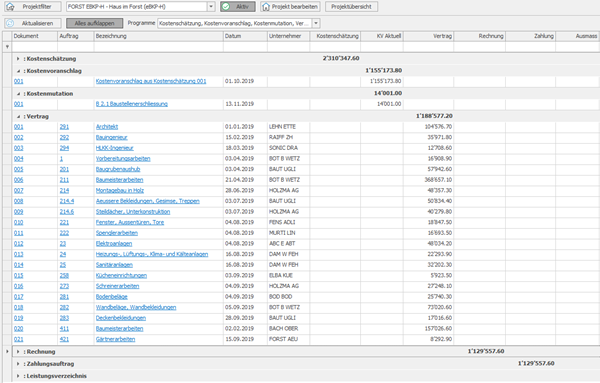Open the Architekt contract link
Viewport: 600px width, 383px height.
[x=107, y=127]
